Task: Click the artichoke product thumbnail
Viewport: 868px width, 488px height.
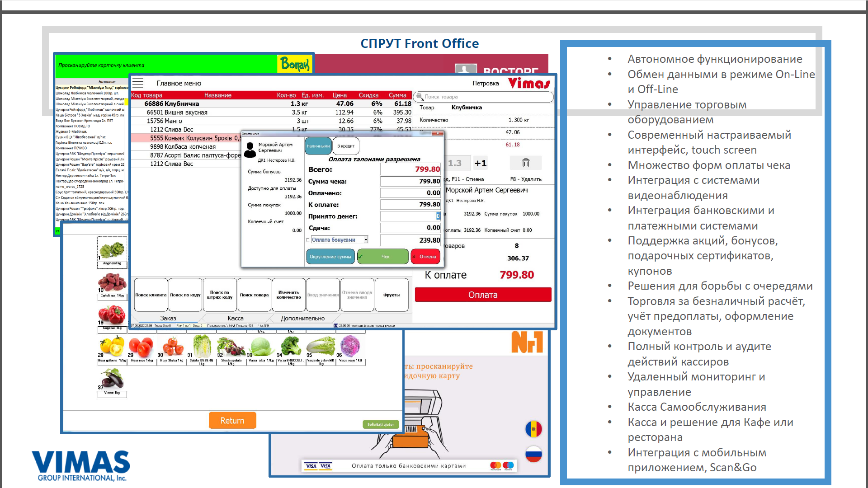Action: 112,250
